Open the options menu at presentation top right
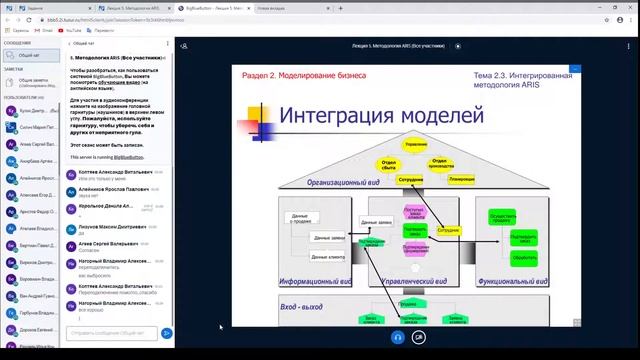This screenshot has height=360, width=640. click(628, 46)
